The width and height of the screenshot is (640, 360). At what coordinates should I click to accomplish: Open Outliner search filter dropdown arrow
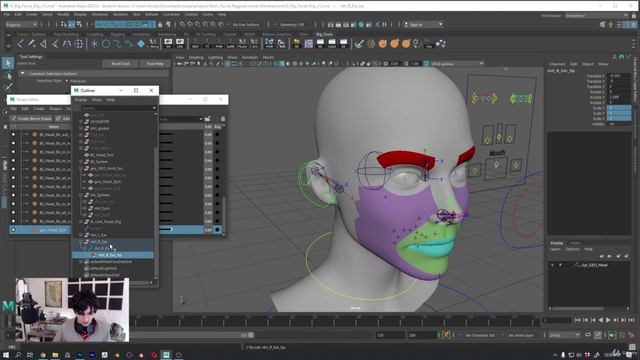pos(154,108)
